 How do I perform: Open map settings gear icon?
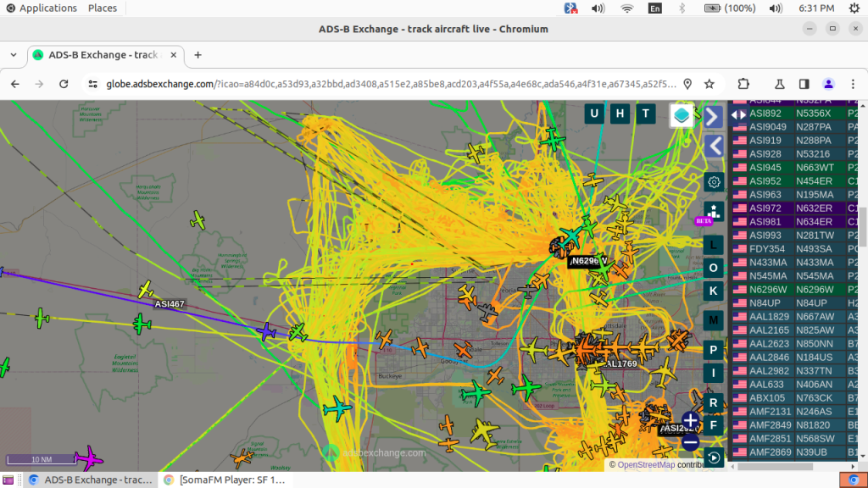click(x=714, y=182)
